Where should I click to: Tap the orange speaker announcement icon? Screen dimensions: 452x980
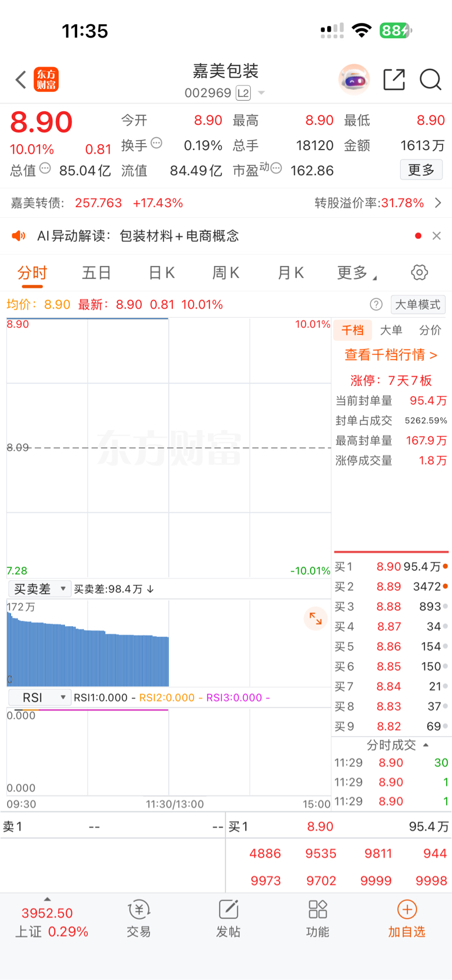(19, 236)
